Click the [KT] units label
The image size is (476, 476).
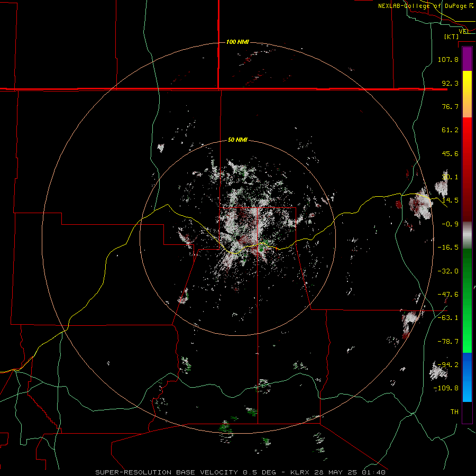[x=452, y=36]
